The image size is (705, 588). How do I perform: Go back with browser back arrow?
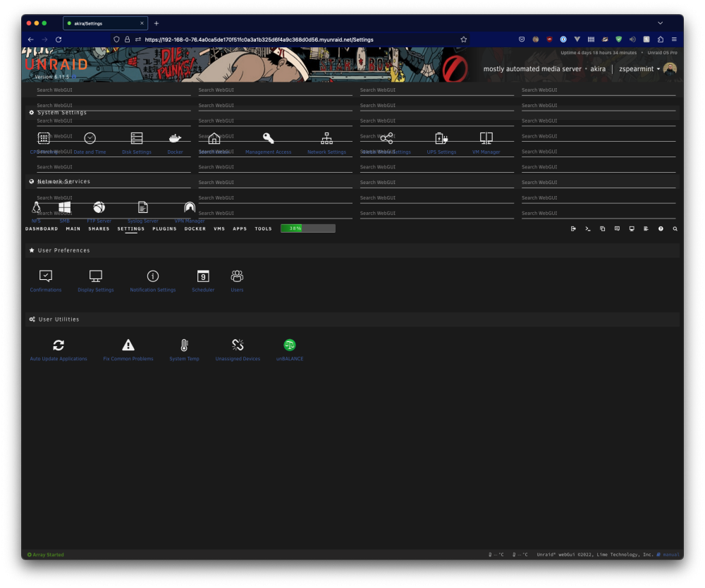tap(30, 39)
